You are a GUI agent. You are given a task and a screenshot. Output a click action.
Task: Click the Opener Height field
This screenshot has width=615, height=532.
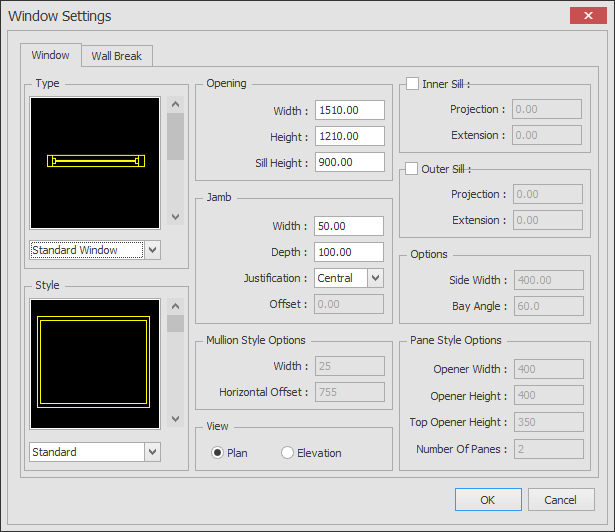[x=549, y=395]
